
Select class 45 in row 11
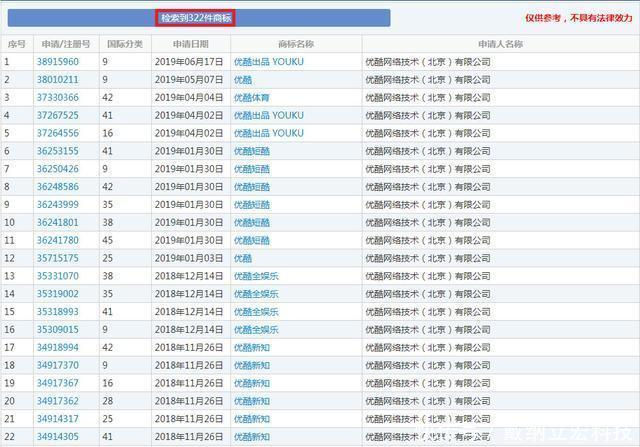pos(107,240)
